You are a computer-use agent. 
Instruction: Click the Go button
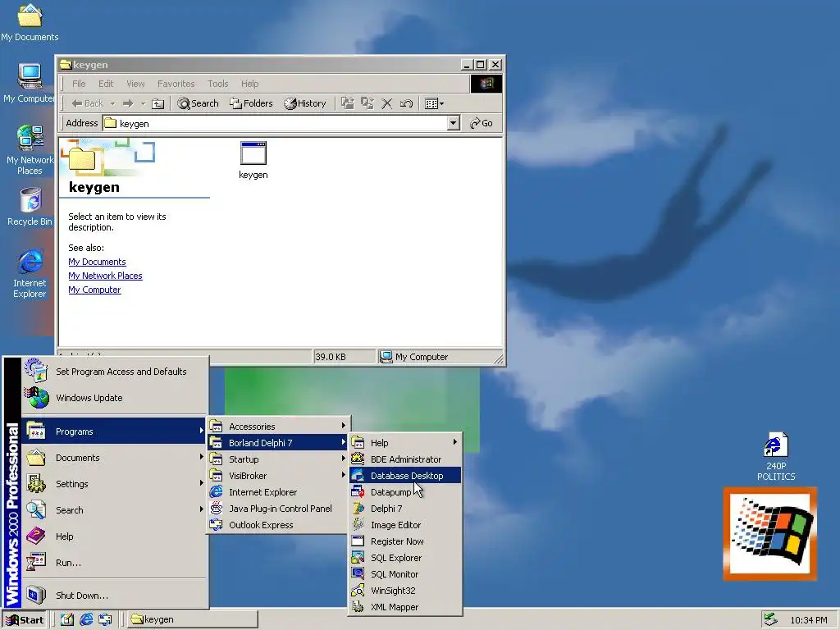[x=481, y=123]
